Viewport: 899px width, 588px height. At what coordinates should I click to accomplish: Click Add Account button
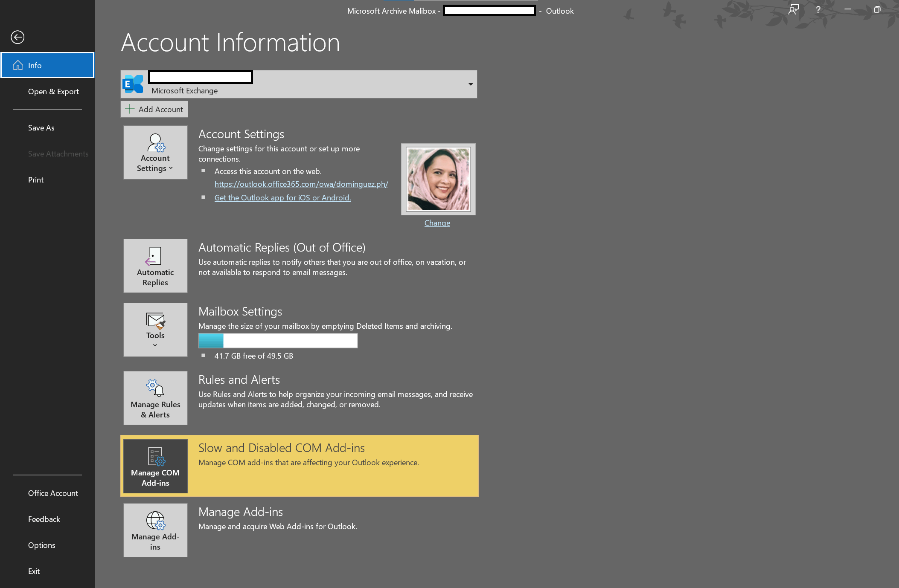(x=154, y=110)
